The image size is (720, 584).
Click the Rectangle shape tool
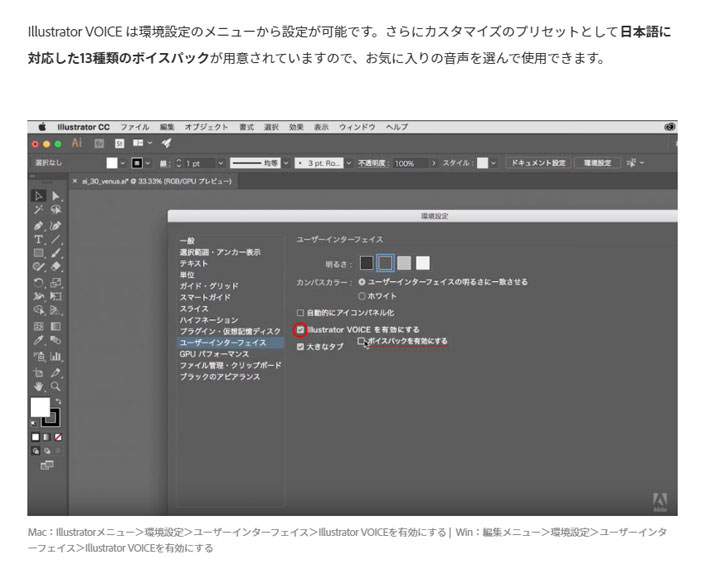click(x=38, y=253)
